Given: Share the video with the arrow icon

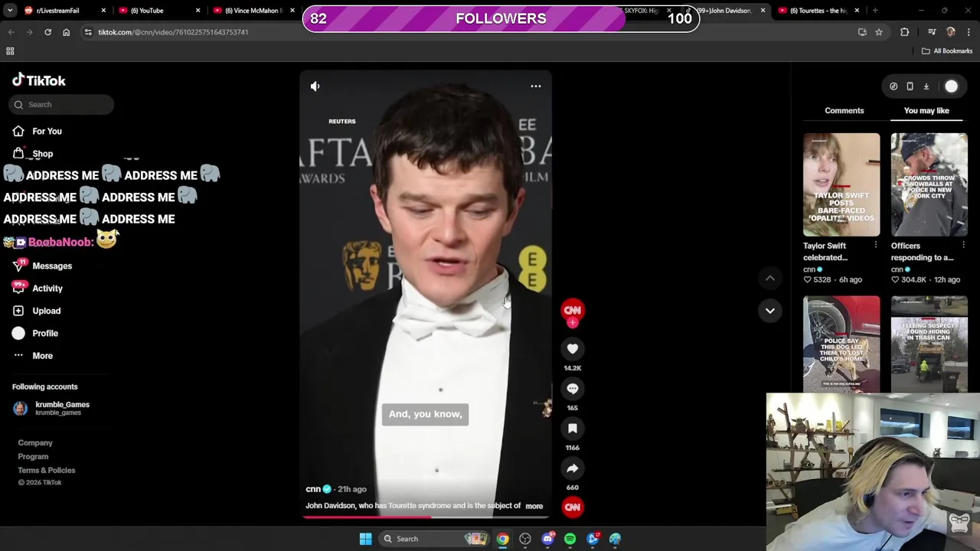Looking at the screenshot, I should coord(573,468).
